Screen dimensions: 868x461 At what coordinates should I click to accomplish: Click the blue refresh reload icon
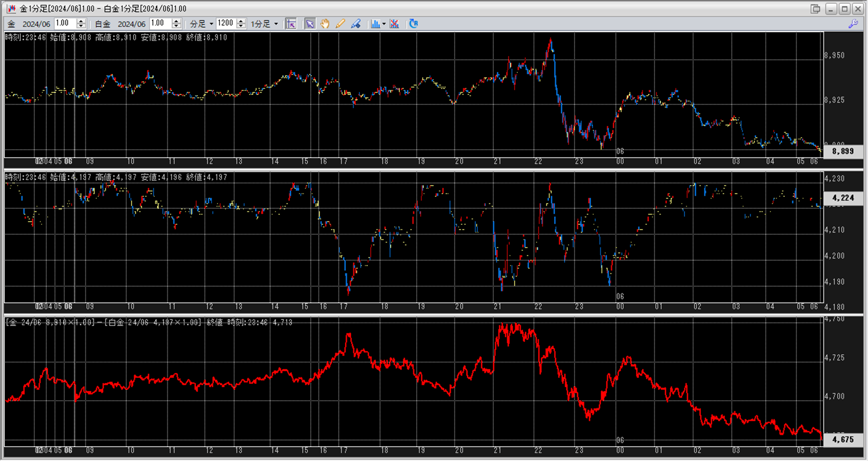pyautogui.click(x=413, y=24)
